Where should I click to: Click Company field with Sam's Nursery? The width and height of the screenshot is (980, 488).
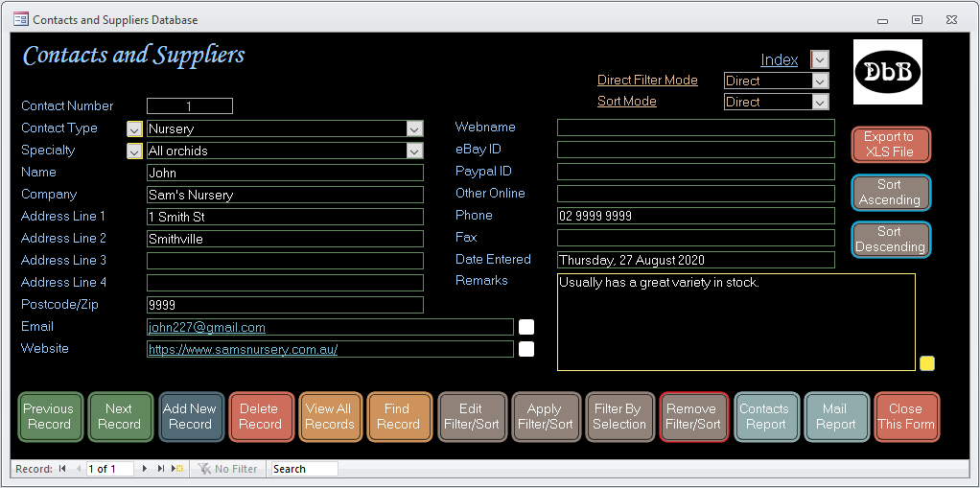coord(285,195)
